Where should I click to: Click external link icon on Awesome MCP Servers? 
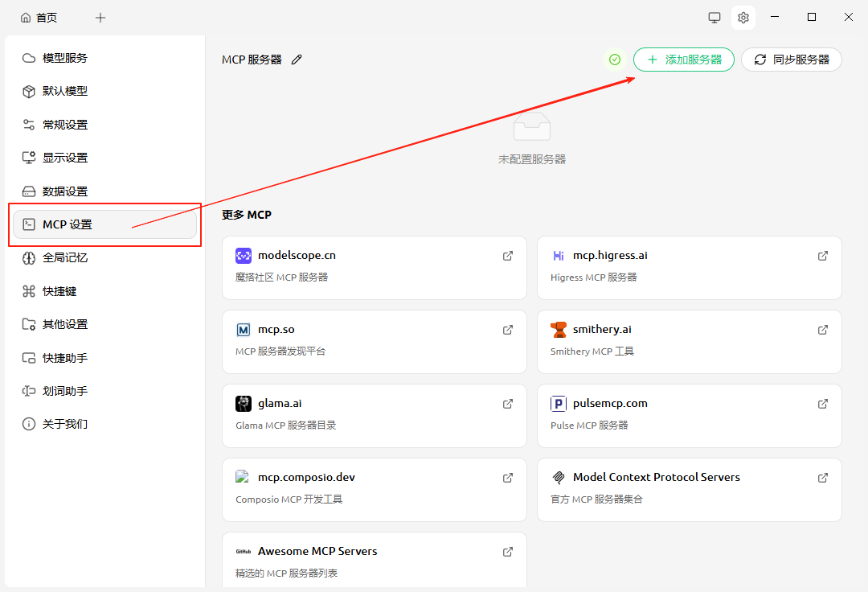(x=508, y=552)
